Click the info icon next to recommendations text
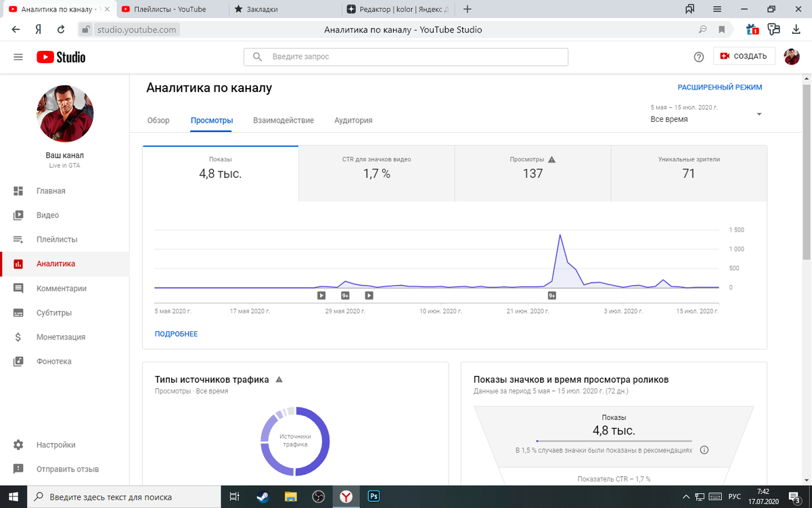The width and height of the screenshot is (812, 508). [704, 450]
